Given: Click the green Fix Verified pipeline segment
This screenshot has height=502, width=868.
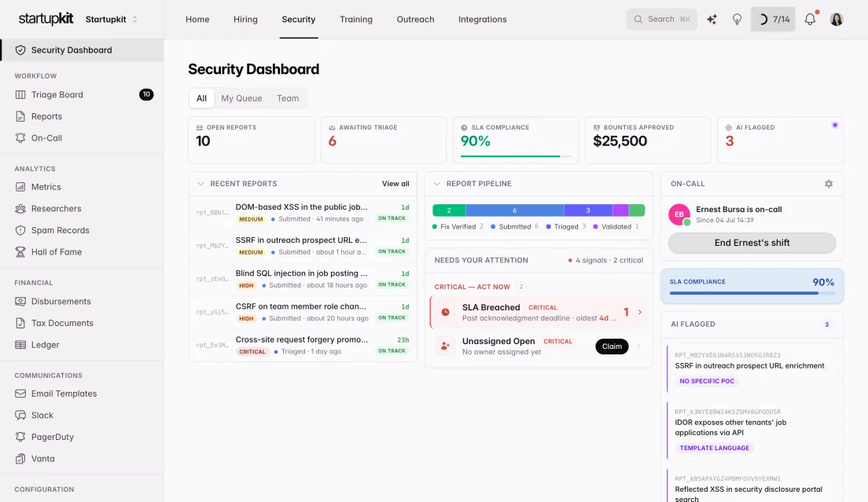Looking at the screenshot, I should click(449, 210).
